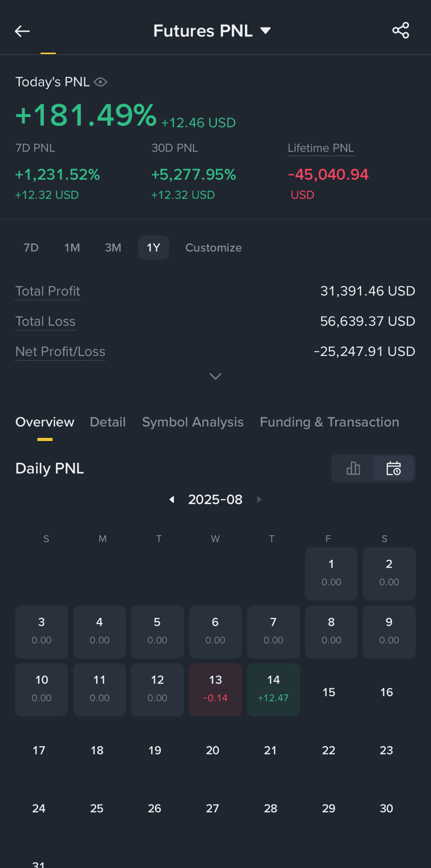
Task: Go to previous month arrow
Action: tap(172, 499)
